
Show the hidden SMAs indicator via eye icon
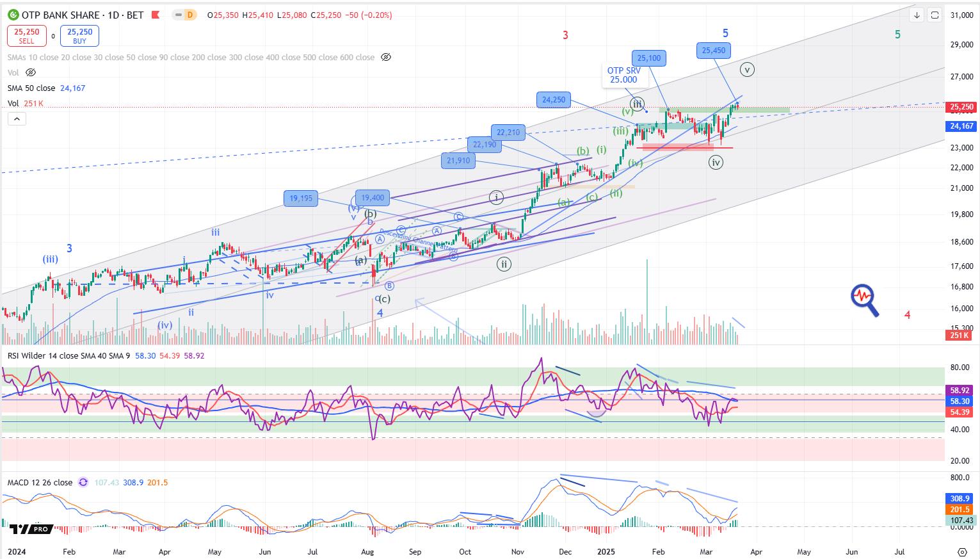coord(385,57)
